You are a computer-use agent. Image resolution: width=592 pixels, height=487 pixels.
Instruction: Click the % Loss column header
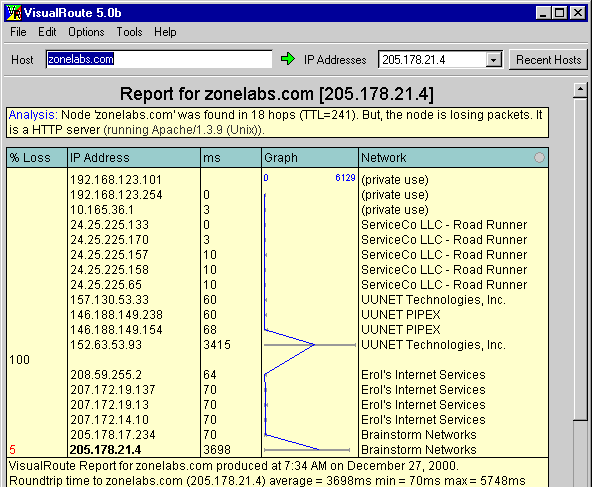click(x=37, y=157)
